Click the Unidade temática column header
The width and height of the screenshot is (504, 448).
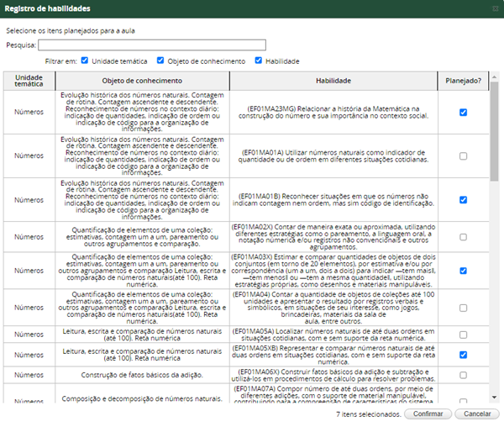coord(29,80)
